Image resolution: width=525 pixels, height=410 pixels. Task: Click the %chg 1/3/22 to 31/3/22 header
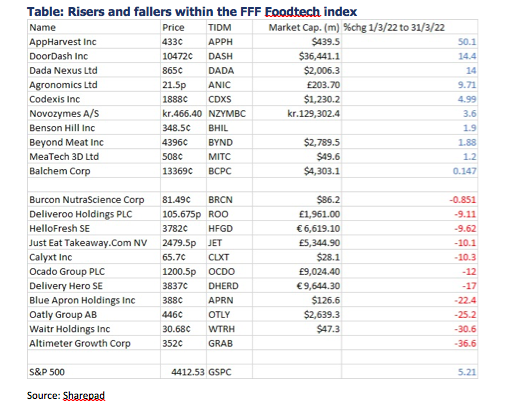pos(394,27)
